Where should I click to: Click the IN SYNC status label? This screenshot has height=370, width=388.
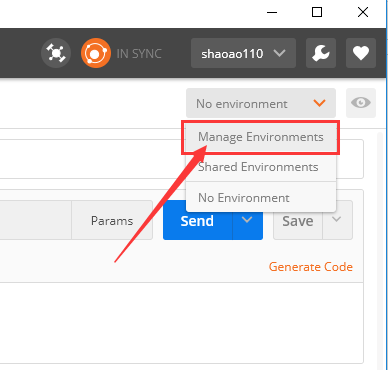139,54
